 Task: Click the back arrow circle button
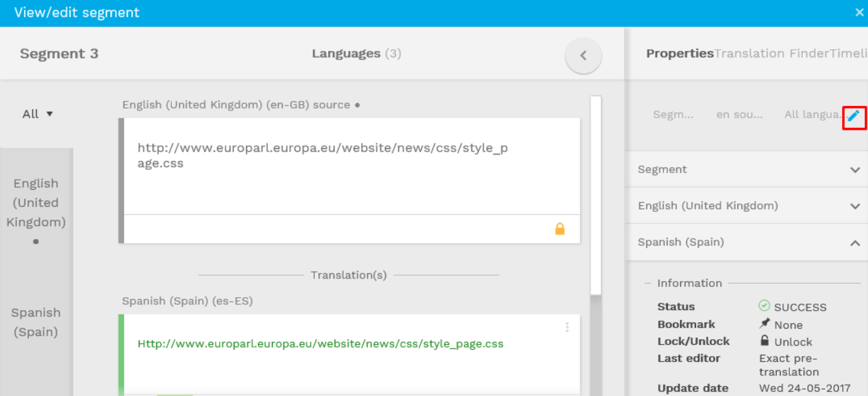click(x=583, y=56)
